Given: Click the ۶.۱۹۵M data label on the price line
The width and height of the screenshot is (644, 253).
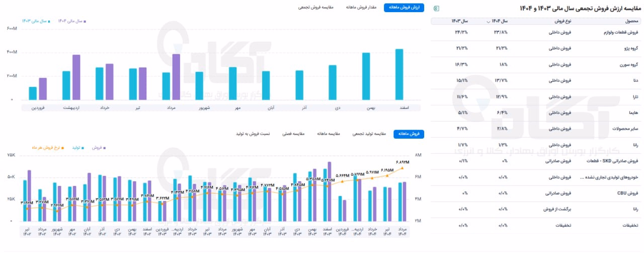Looking at the screenshot, I should pos(387,170).
